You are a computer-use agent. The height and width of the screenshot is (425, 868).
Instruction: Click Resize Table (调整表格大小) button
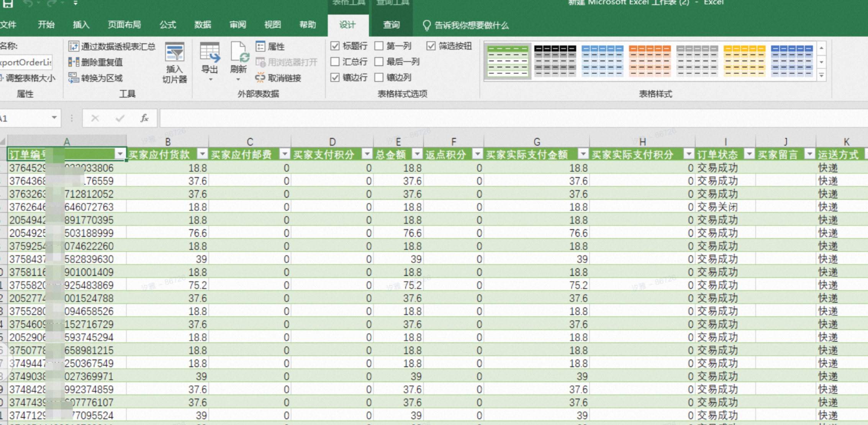(x=28, y=78)
